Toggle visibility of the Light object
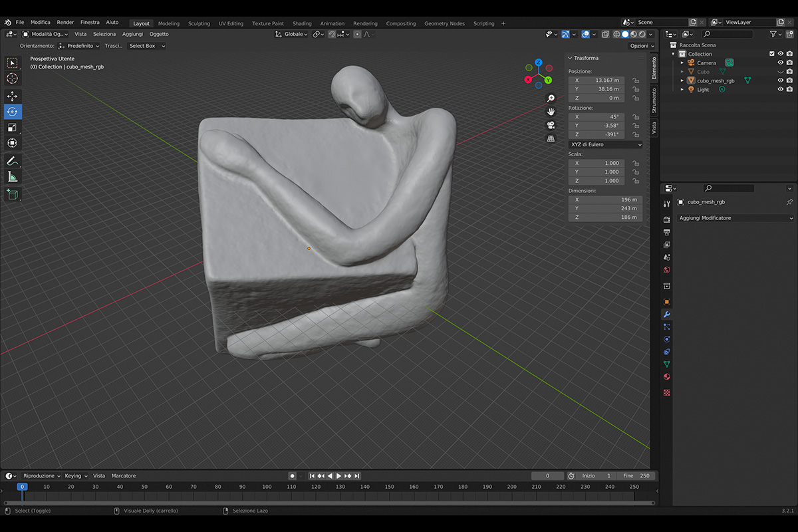The width and height of the screenshot is (798, 532). click(x=781, y=89)
